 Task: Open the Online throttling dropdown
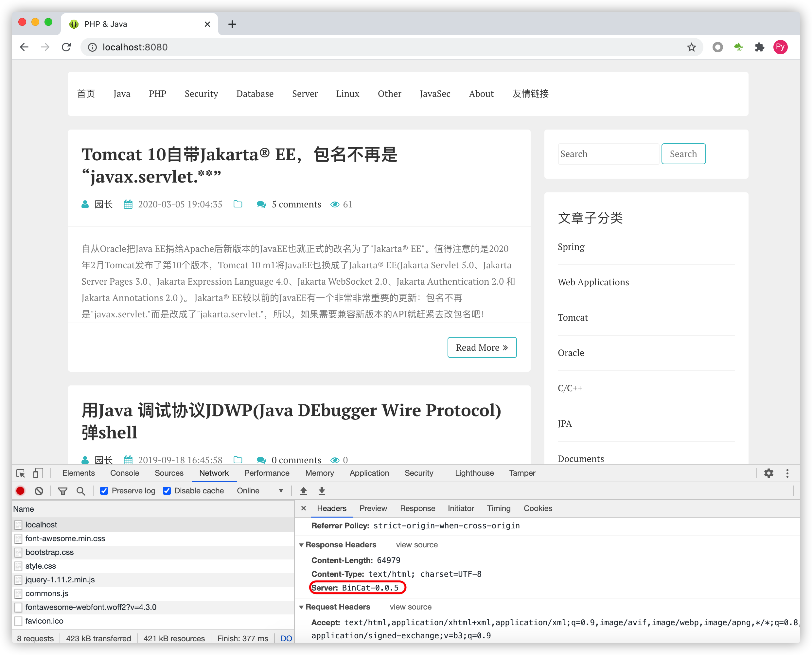260,490
